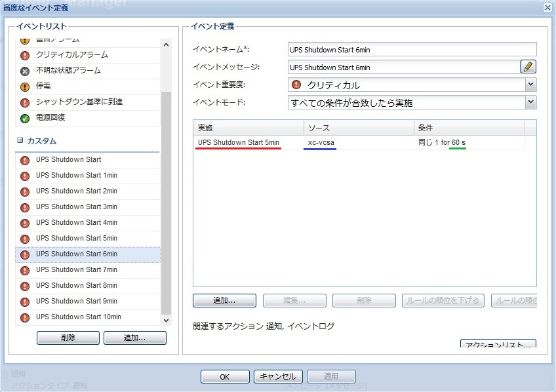Viewport: 556px width, 392px height.
Task: Open the イベント重要度 severity dropdown
Action: pos(530,85)
